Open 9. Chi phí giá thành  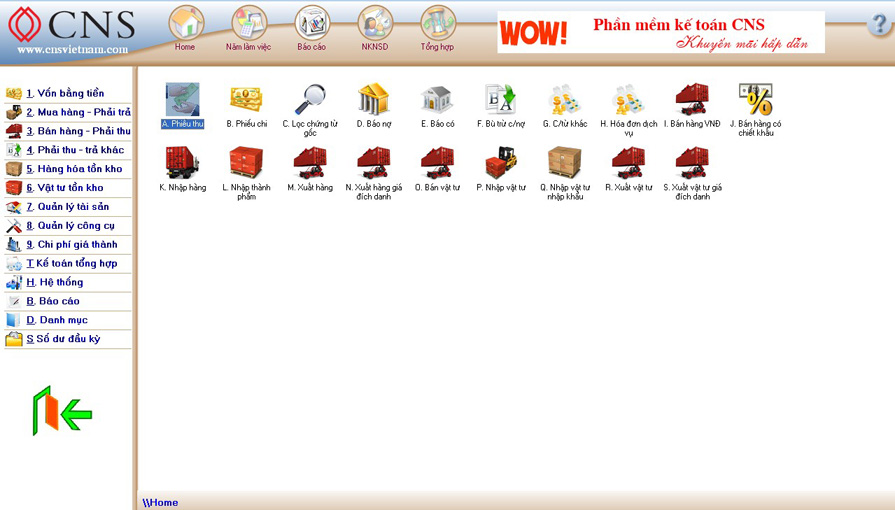coord(68,244)
